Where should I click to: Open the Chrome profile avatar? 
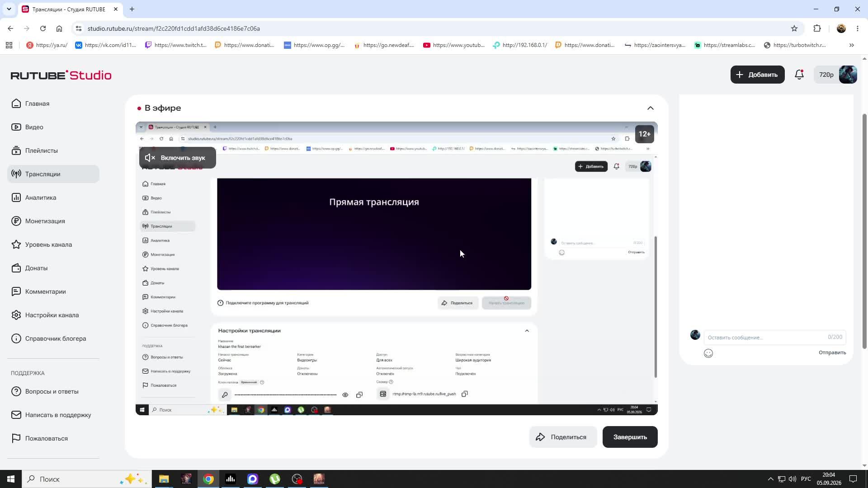(x=841, y=28)
